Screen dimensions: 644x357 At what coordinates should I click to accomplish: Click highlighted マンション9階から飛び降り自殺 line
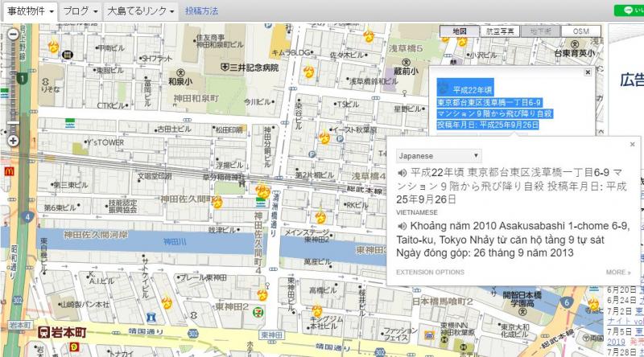point(494,113)
